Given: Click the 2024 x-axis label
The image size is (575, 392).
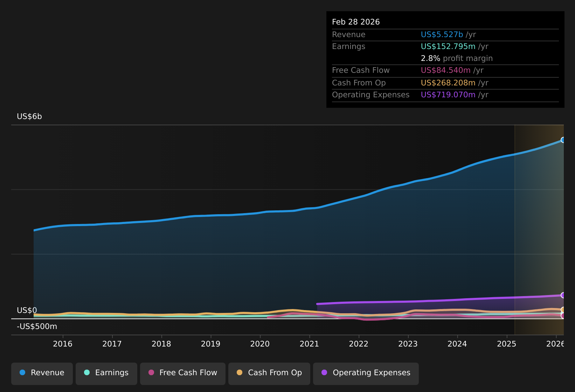Looking at the screenshot, I should click(x=457, y=344).
